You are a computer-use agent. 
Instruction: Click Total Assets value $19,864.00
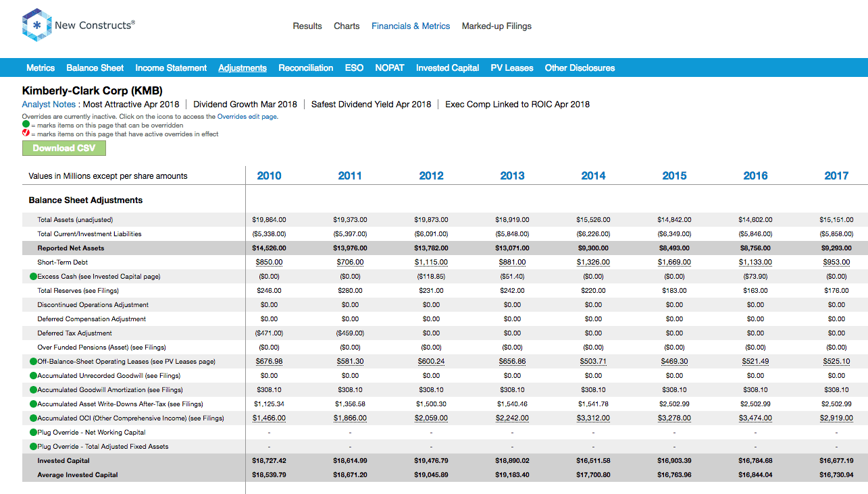pos(269,220)
